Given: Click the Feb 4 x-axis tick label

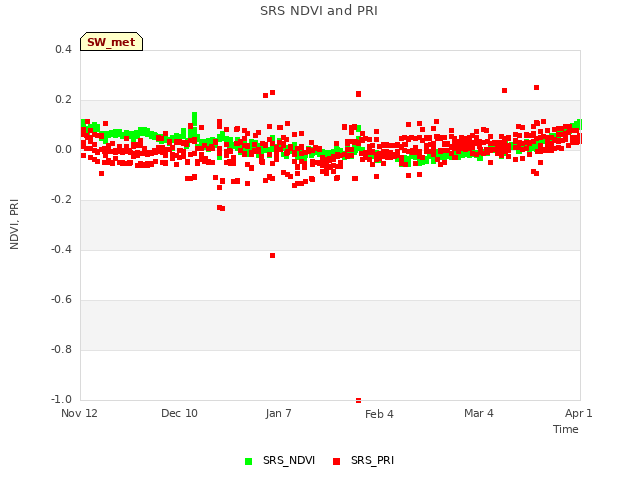Looking at the screenshot, I should [x=379, y=414].
